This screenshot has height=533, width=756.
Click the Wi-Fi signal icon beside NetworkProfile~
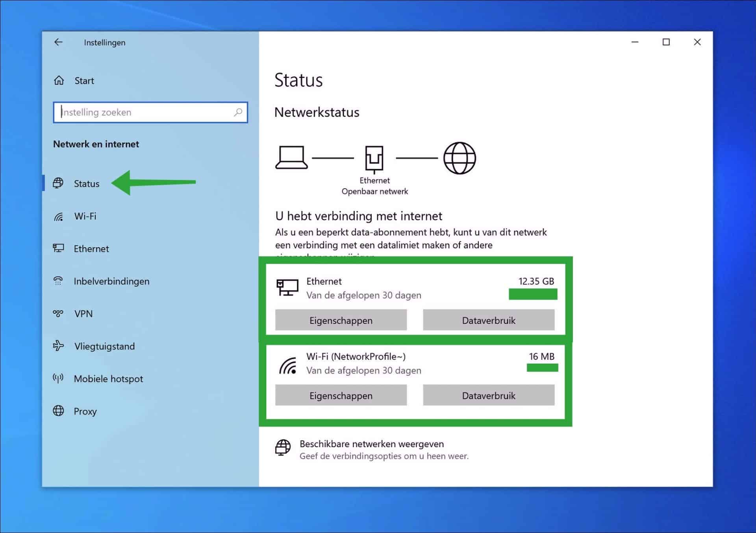[x=289, y=363]
